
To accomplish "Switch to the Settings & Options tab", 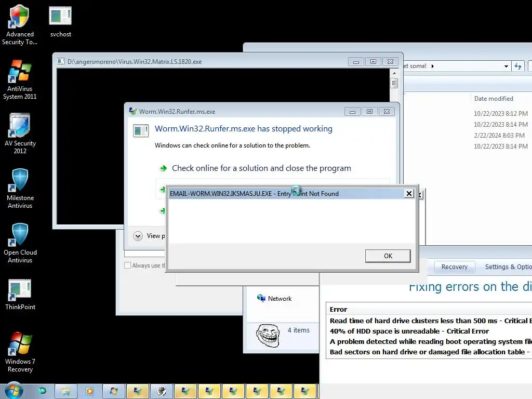I will pyautogui.click(x=508, y=267).
